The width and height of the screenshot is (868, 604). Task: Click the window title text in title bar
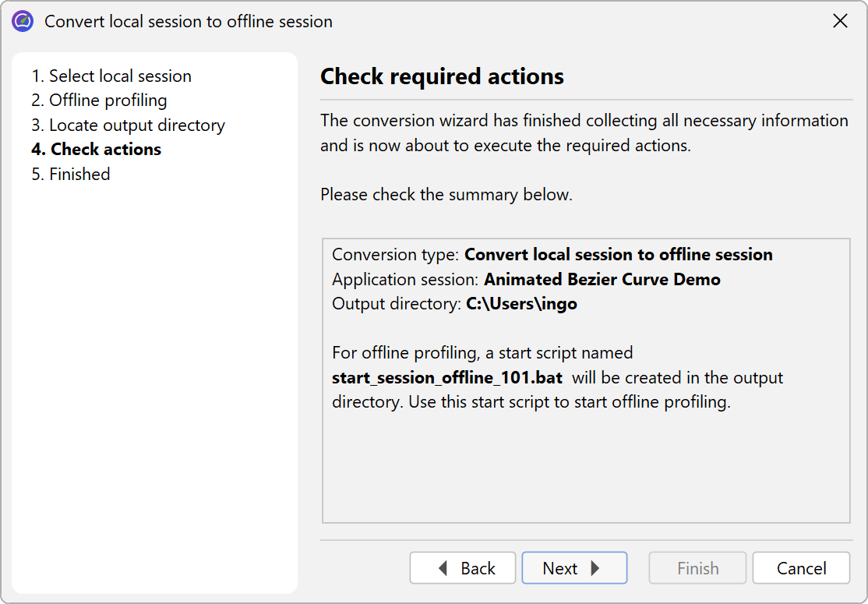click(x=189, y=21)
